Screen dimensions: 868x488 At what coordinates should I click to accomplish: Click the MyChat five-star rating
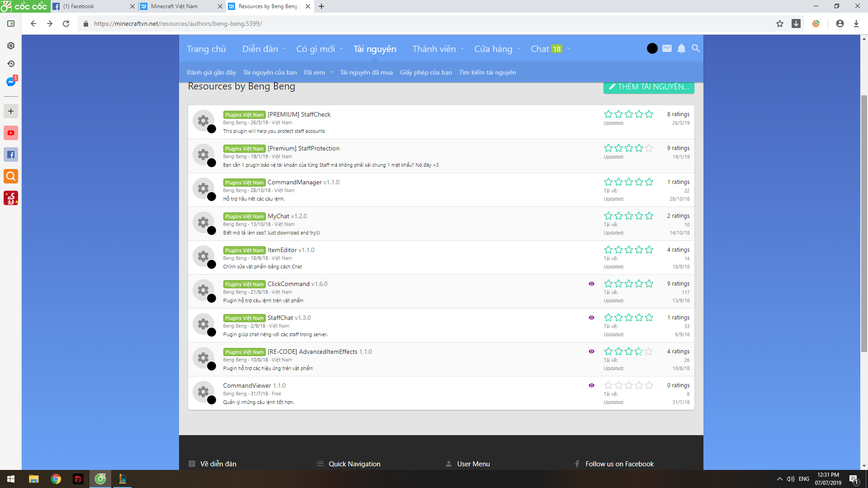pyautogui.click(x=628, y=216)
